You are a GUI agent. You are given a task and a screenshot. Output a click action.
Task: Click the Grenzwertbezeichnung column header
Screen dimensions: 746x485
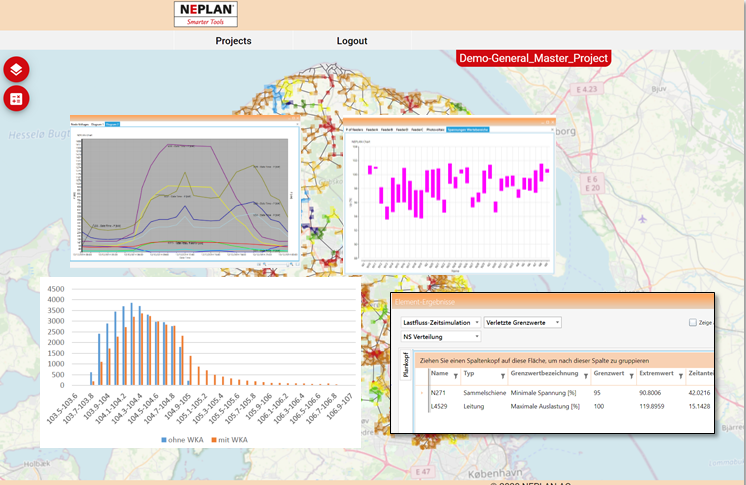(x=544, y=373)
